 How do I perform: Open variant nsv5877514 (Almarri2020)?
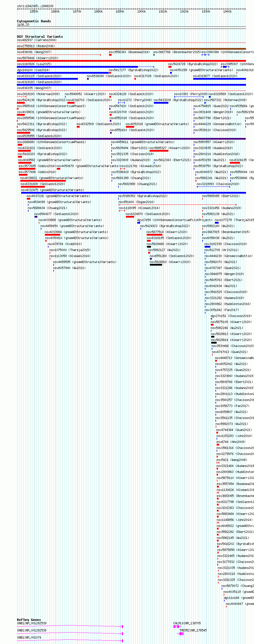167,232
